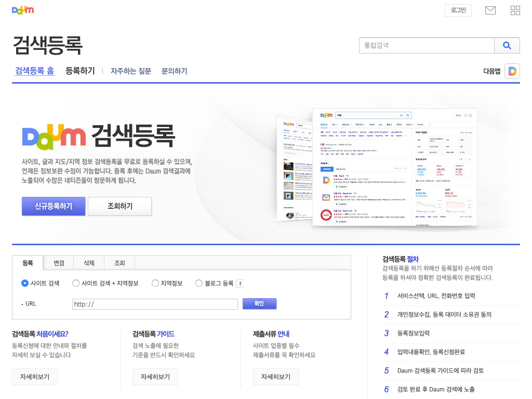
Task: Click the 검색등록 절차 heading
Action: tap(401, 259)
